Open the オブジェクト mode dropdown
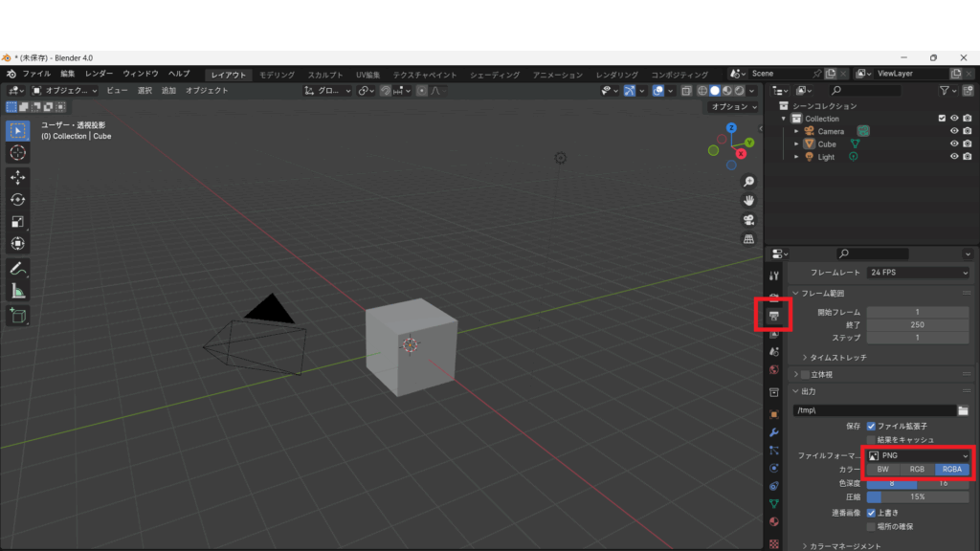The width and height of the screenshot is (980, 551). pyautogui.click(x=65, y=91)
